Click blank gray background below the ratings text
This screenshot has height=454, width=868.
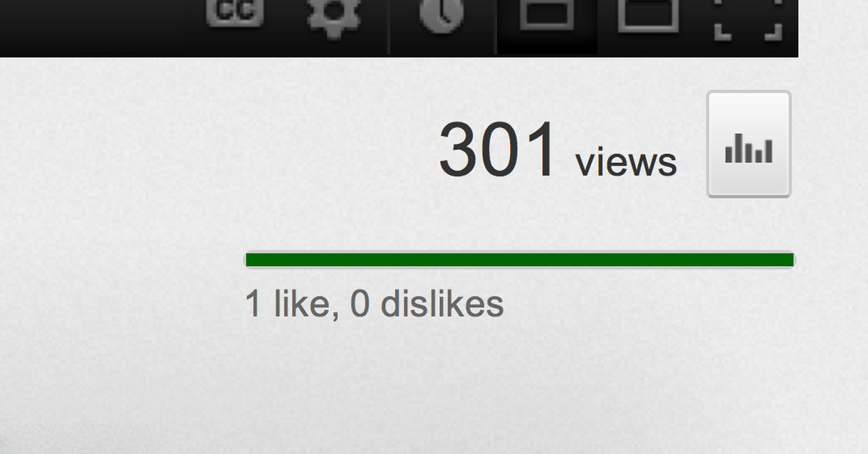coord(434,390)
